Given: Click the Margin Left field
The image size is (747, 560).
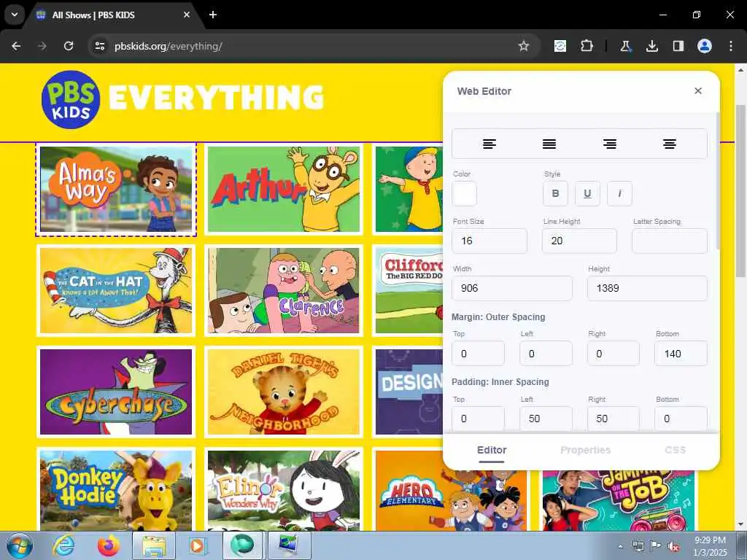Looking at the screenshot, I should 546,354.
